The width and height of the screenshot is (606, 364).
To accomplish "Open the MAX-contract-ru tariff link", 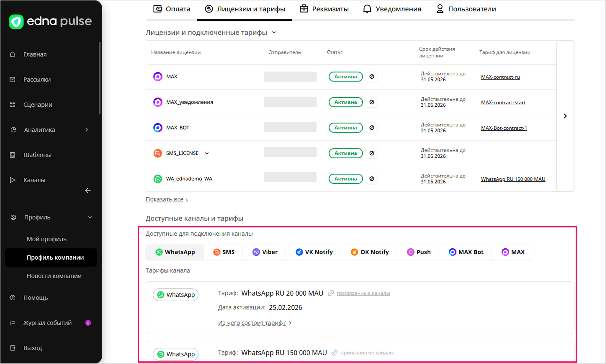I will coord(500,77).
